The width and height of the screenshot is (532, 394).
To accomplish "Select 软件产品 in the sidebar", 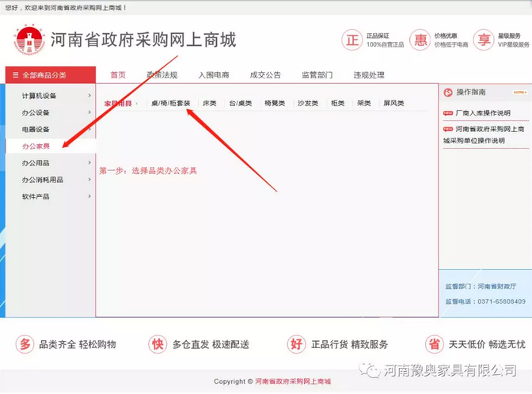I will tap(36, 197).
